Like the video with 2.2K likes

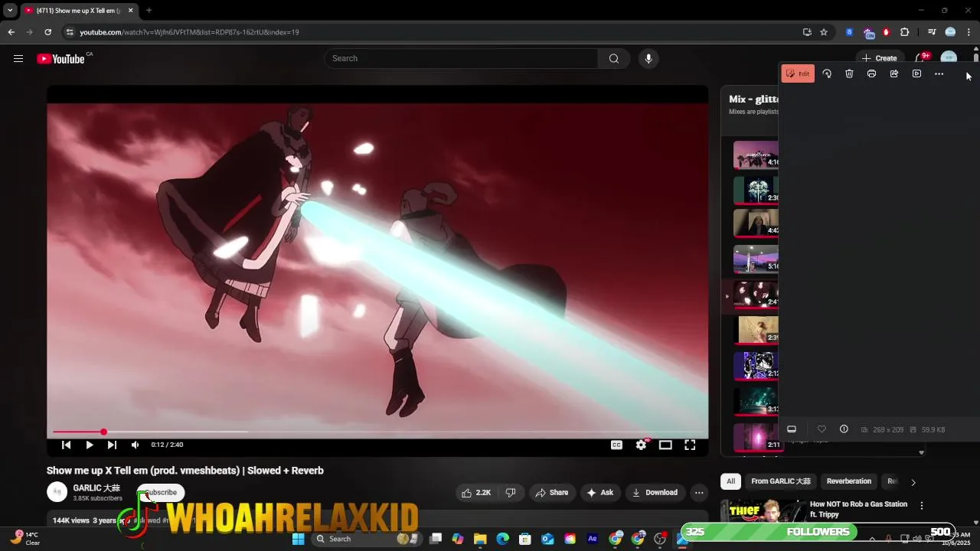click(476, 493)
